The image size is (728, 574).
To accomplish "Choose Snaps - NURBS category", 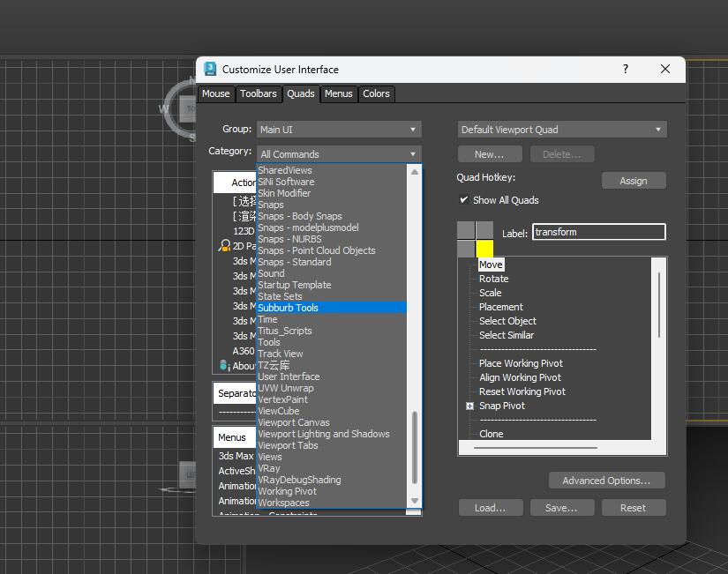I will click(332, 239).
